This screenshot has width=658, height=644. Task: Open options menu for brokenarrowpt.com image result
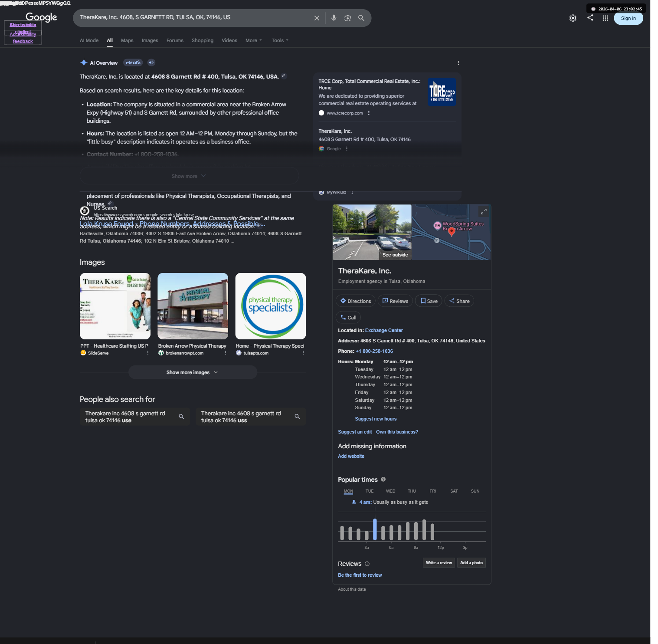pyautogui.click(x=225, y=353)
